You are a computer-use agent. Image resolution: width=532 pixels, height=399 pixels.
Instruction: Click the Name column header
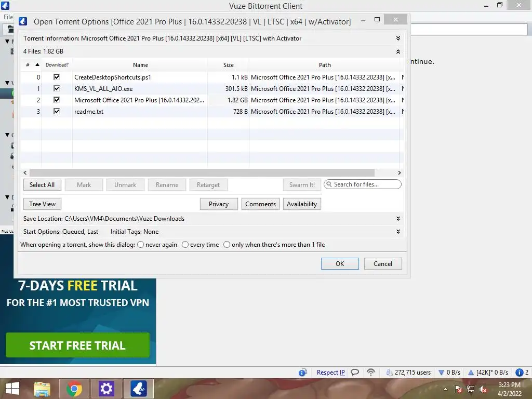(140, 65)
